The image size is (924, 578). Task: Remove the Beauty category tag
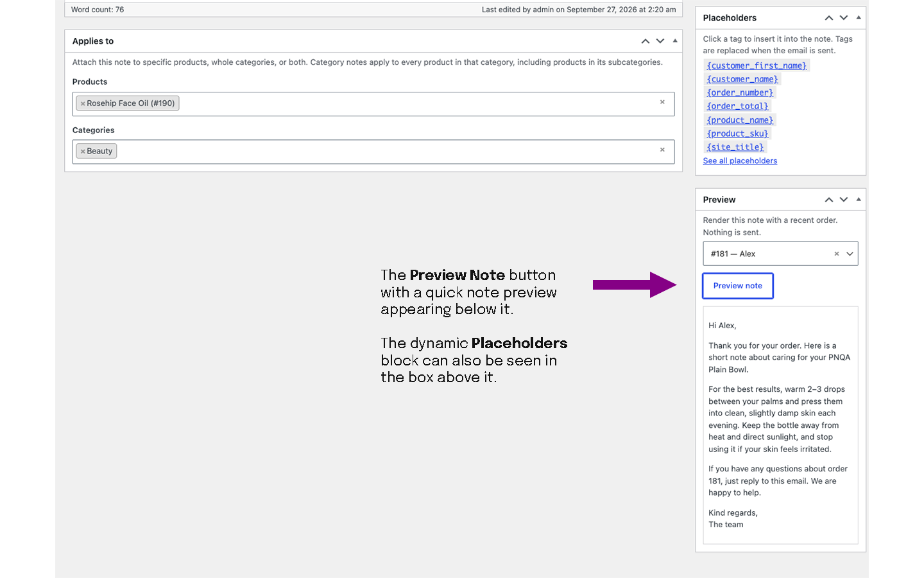(x=83, y=152)
